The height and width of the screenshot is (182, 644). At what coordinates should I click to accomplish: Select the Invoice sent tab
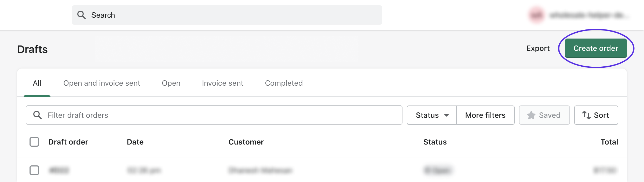pos(223,83)
